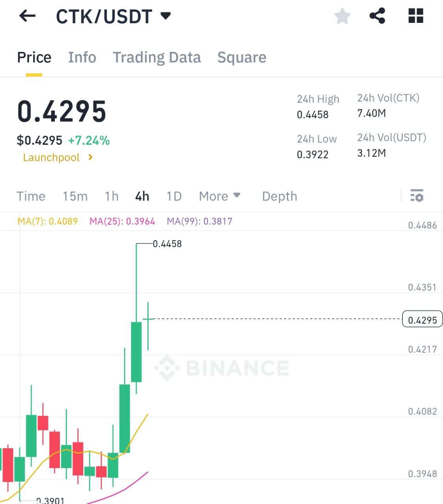Image resolution: width=443 pixels, height=504 pixels.
Task: Select the 1h timeframe
Action: [112, 196]
